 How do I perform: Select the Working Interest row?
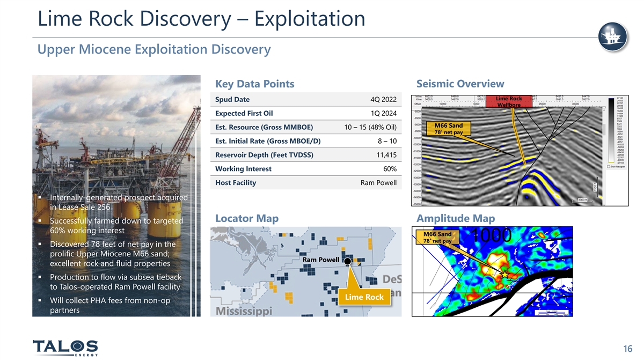306,169
